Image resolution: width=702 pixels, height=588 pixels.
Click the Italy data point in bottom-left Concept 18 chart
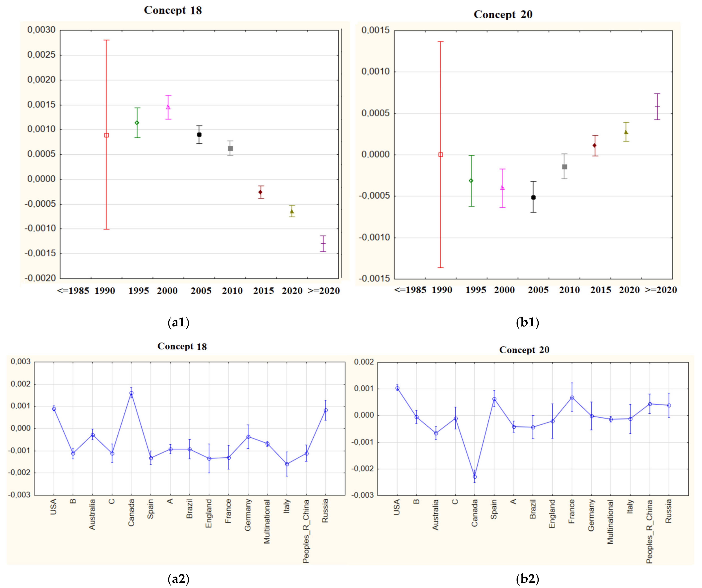287,464
